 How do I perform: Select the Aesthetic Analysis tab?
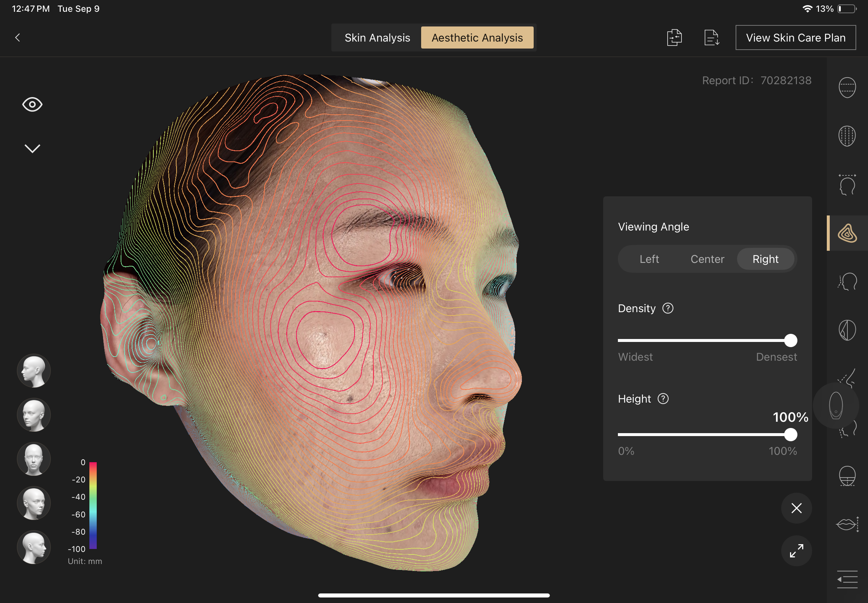(x=477, y=38)
